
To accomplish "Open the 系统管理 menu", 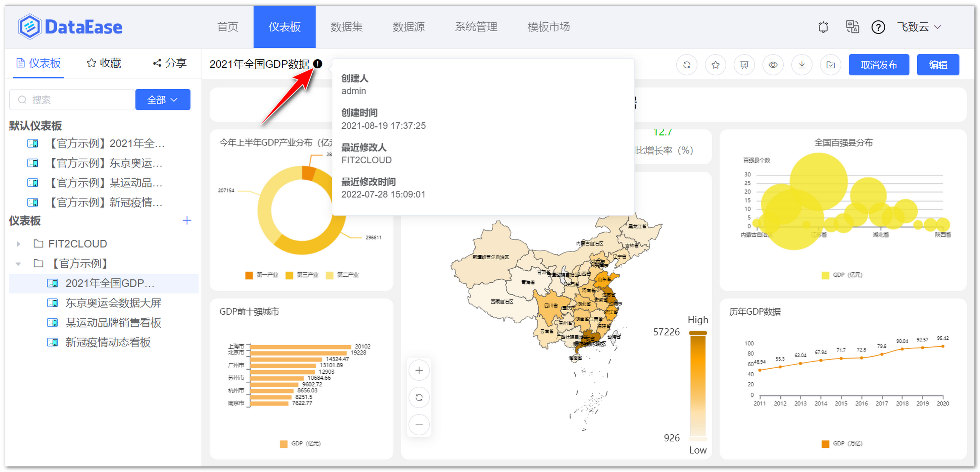I will (476, 27).
